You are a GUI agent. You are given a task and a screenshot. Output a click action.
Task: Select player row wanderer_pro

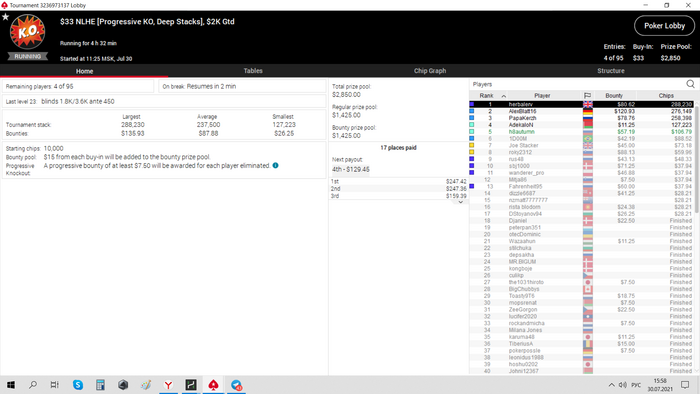pos(582,173)
